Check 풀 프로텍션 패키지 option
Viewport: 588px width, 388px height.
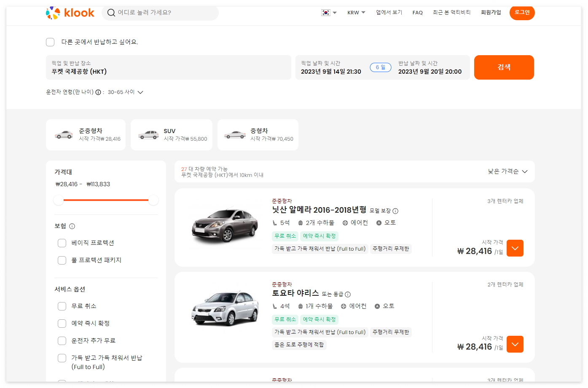coord(62,260)
